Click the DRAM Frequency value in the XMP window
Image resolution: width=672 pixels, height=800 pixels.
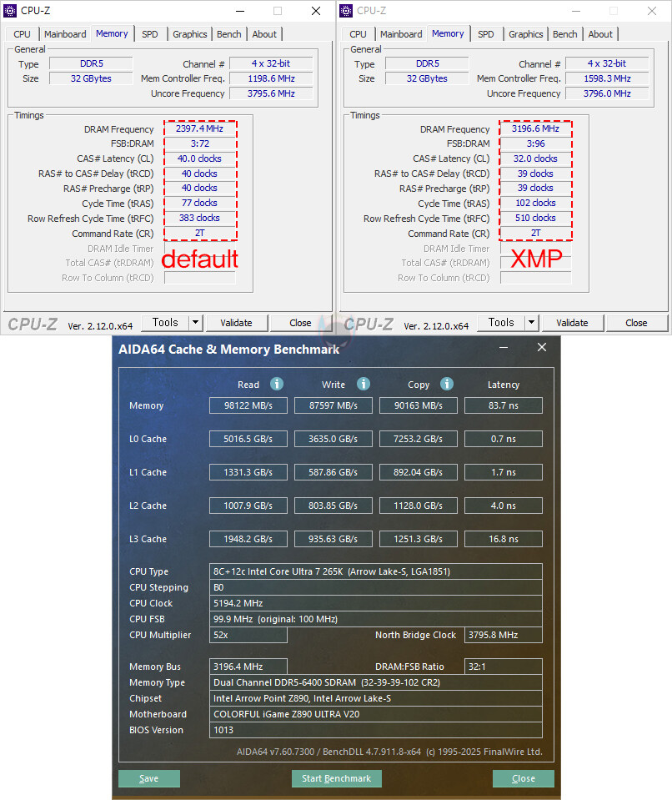point(534,128)
